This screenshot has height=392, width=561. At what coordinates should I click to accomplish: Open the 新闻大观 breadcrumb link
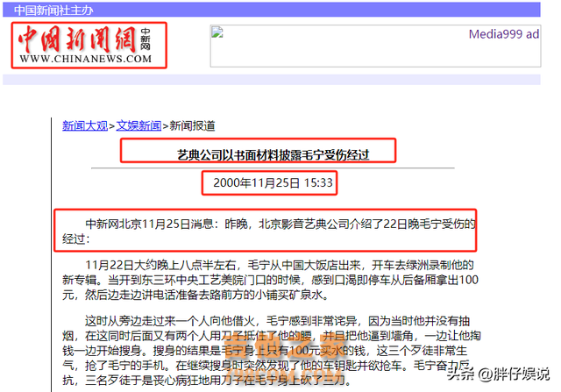pos(85,125)
